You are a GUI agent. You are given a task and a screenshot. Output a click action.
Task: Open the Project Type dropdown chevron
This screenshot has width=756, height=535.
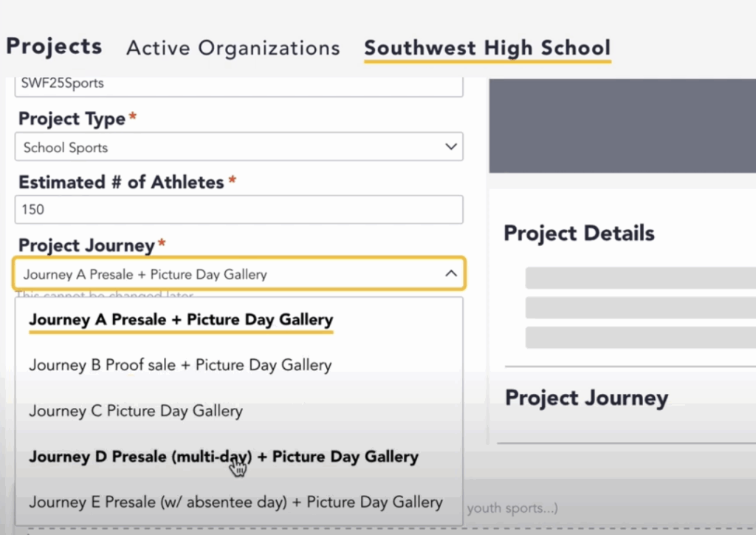(451, 146)
